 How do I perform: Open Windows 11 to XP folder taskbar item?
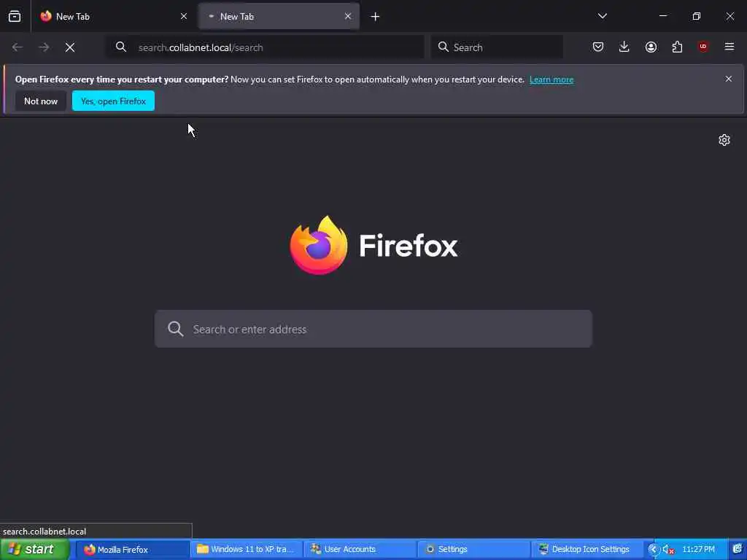pyautogui.click(x=246, y=549)
